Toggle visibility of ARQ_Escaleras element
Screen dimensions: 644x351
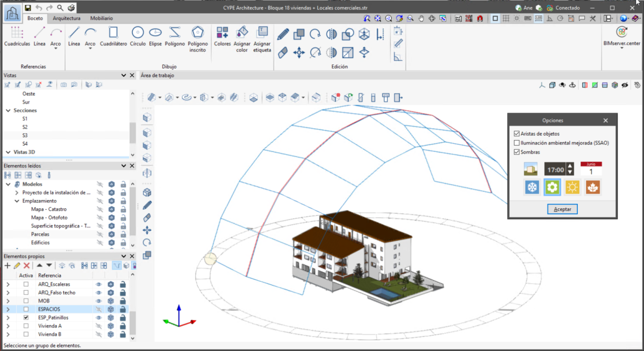[98, 284]
